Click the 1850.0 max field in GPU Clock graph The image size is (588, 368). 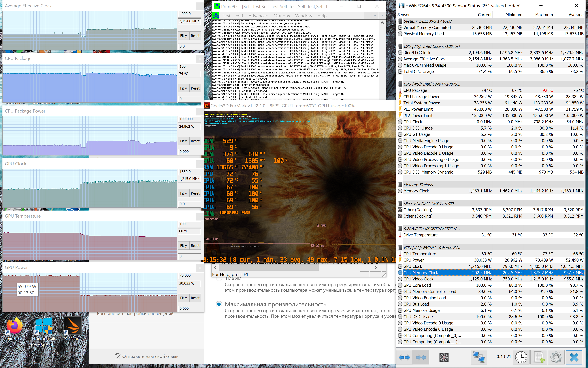(190, 172)
